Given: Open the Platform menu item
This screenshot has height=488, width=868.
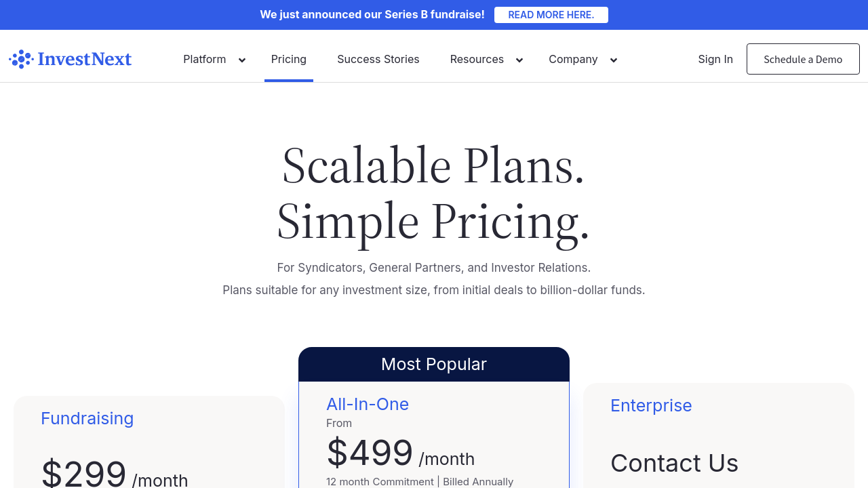Looking at the screenshot, I should click(204, 60).
